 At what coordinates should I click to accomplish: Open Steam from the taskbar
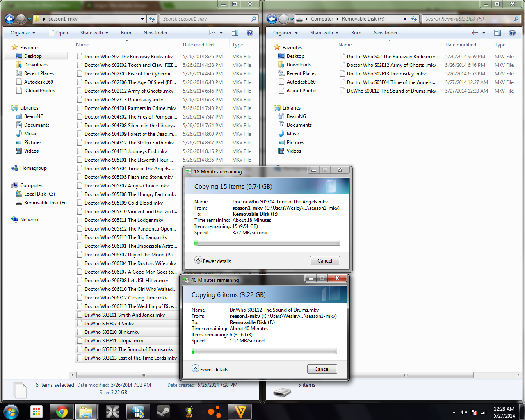[x=164, y=412]
